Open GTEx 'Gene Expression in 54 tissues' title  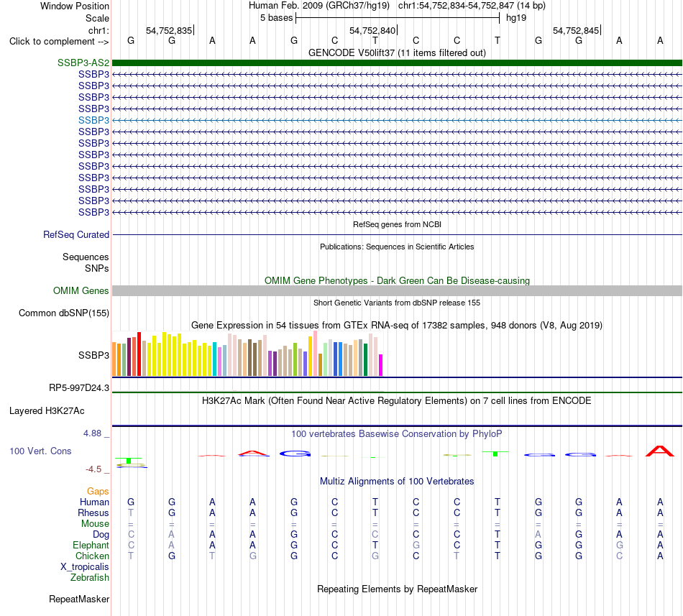[x=397, y=325]
